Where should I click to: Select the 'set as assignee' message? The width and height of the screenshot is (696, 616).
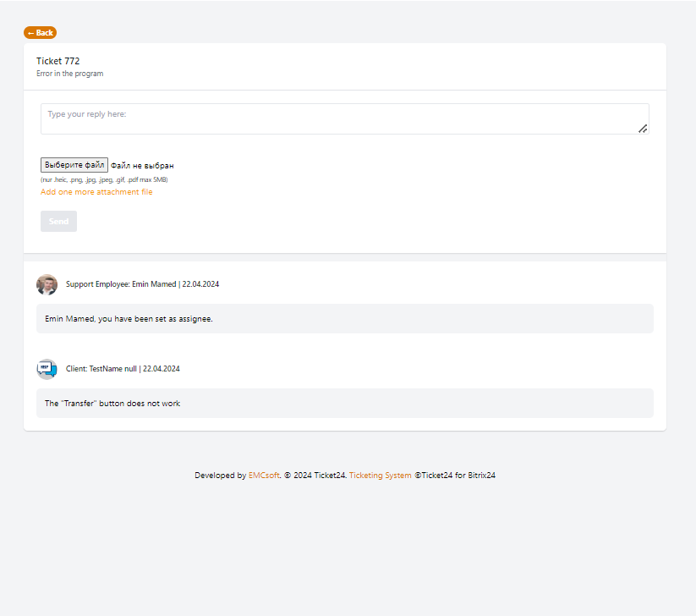click(129, 319)
